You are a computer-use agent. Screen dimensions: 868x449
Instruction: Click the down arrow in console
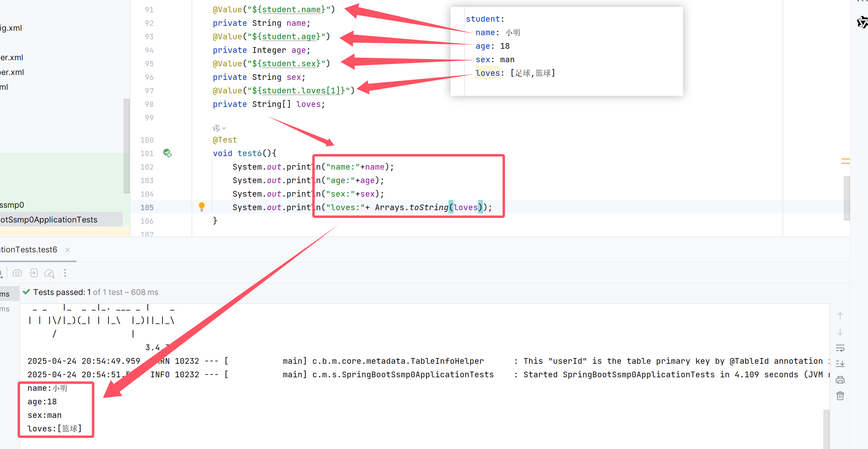[840, 332]
